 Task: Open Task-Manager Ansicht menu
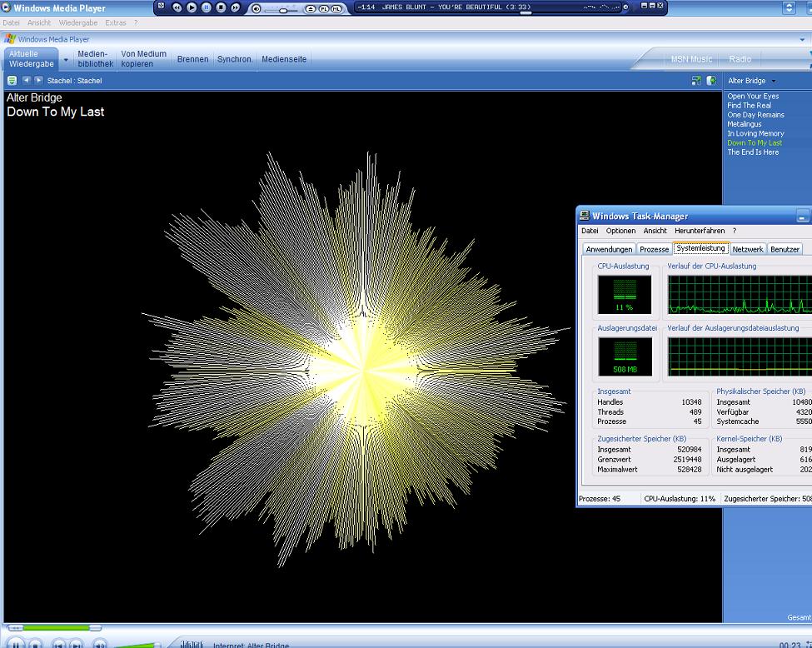[x=655, y=231]
